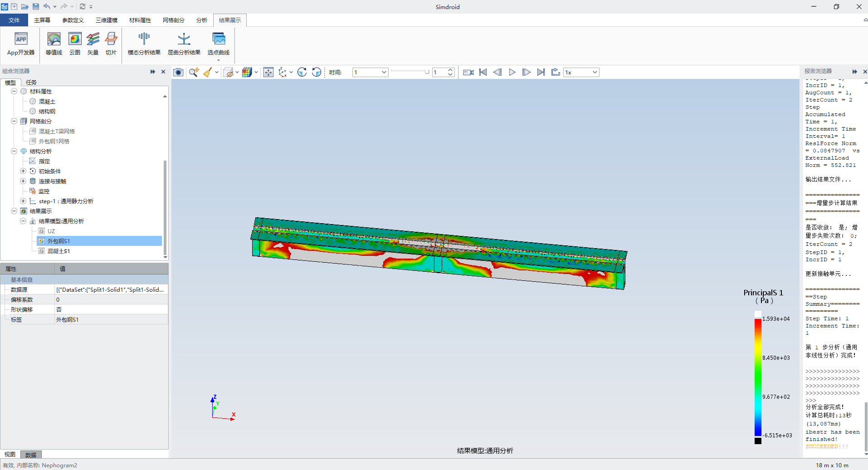Viewport: 868px width, 470px height.
Task: Select the UZ result item
Action: (x=51, y=231)
